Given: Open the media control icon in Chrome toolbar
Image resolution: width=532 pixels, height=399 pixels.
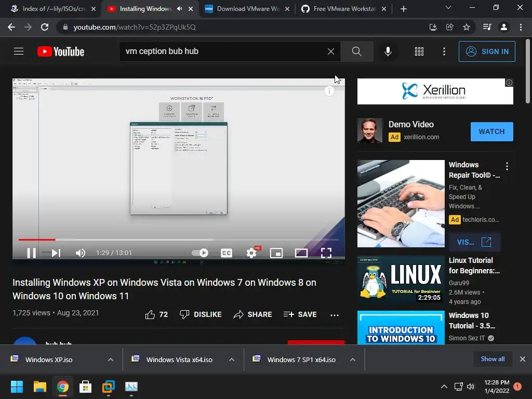Looking at the screenshot, I should (x=487, y=27).
